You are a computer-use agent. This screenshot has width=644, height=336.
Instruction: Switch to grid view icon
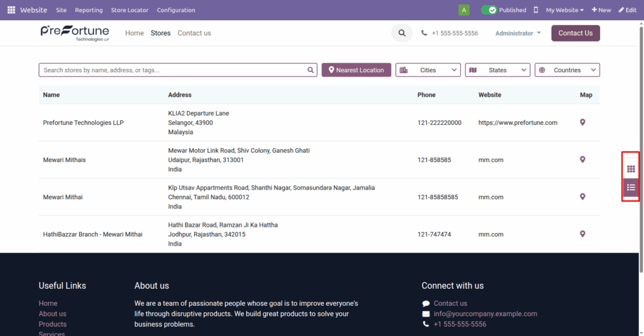[x=631, y=169]
